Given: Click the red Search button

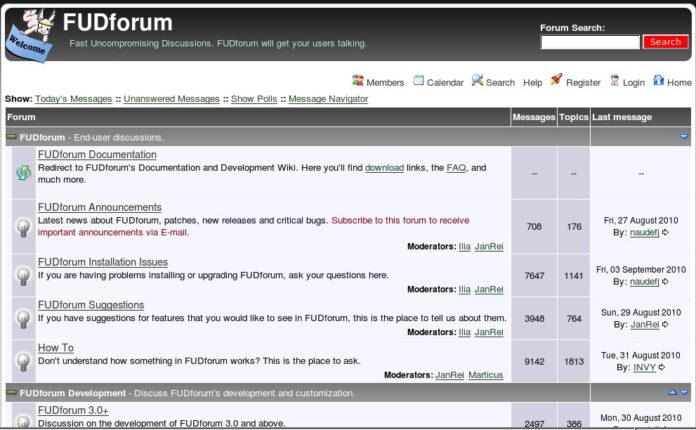Looking at the screenshot, I should coord(665,42).
